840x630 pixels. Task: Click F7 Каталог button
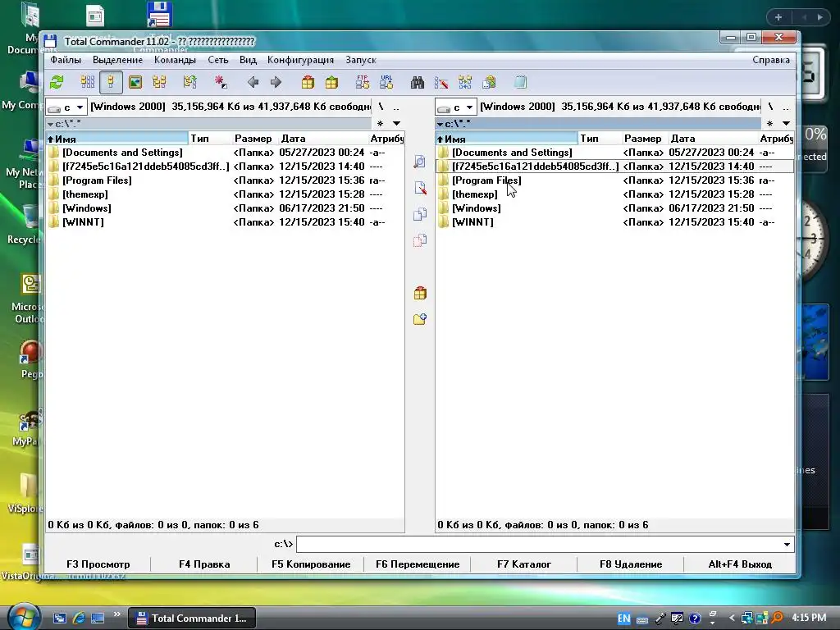(524, 564)
